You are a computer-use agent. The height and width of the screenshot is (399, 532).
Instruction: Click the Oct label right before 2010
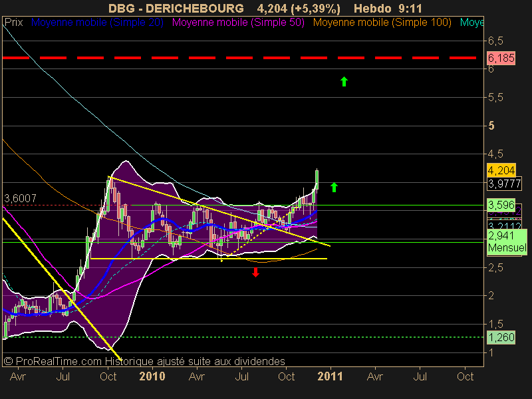[x=108, y=376]
